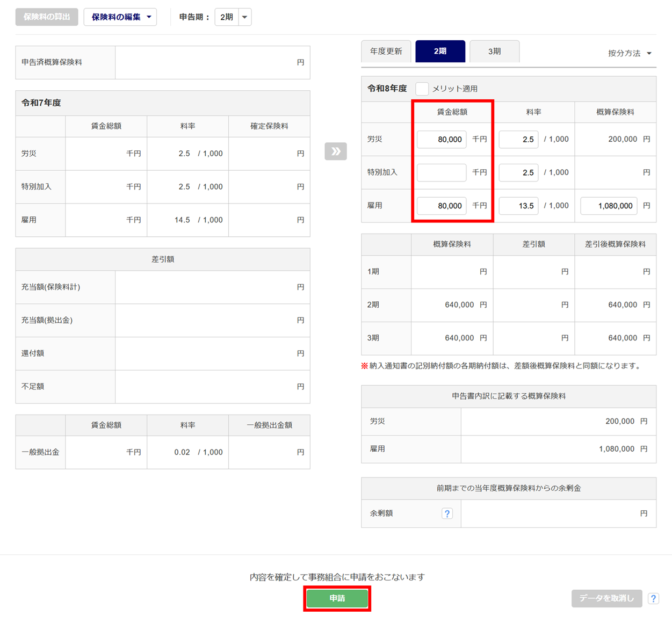This screenshot has height=623, width=672.
Task: Click 前期までの当年度概算保険料からの余剰金 header
Action: pos(509,488)
